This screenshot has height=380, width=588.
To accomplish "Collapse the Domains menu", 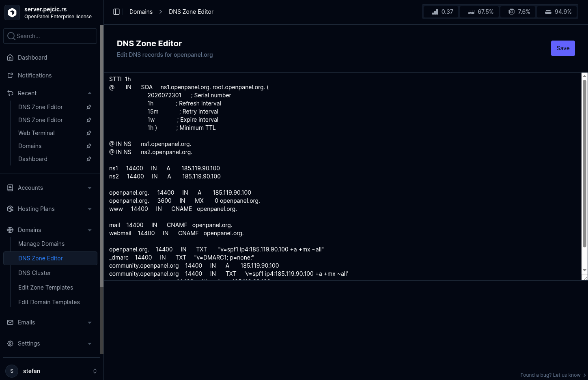I will pos(90,230).
